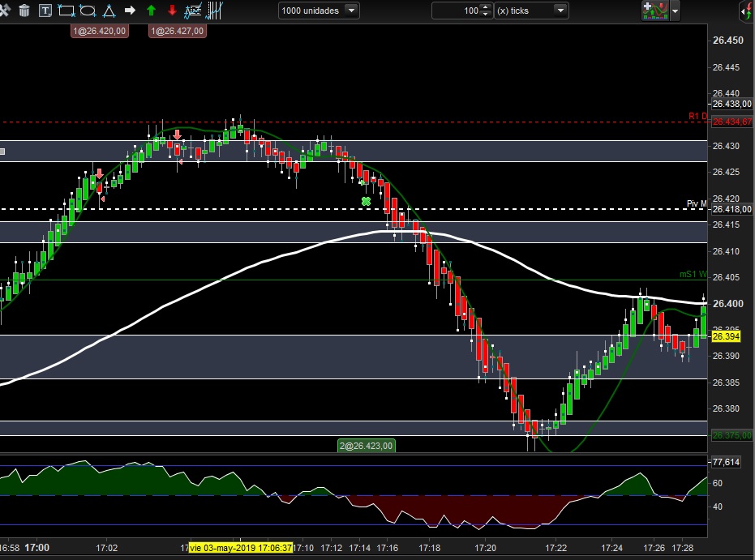755x560 pixels.
Task: Open the (x) ticks timeframe dropdown
Action: [531, 11]
